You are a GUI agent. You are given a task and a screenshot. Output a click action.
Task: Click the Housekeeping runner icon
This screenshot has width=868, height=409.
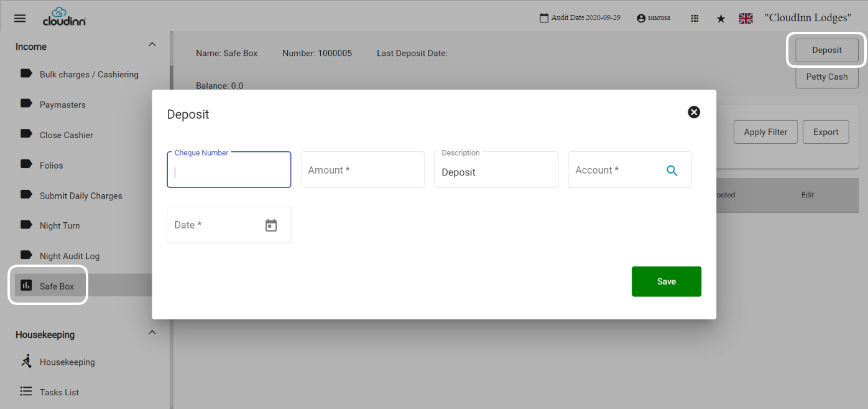point(26,361)
